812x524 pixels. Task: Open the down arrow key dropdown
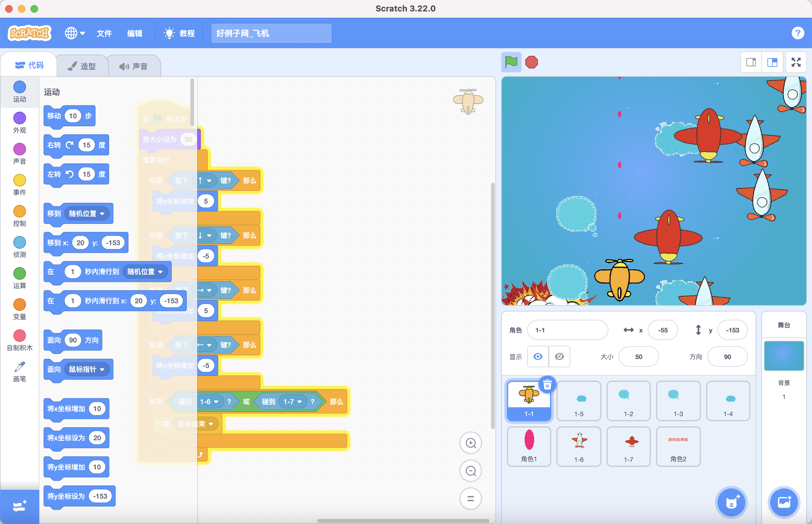point(205,235)
